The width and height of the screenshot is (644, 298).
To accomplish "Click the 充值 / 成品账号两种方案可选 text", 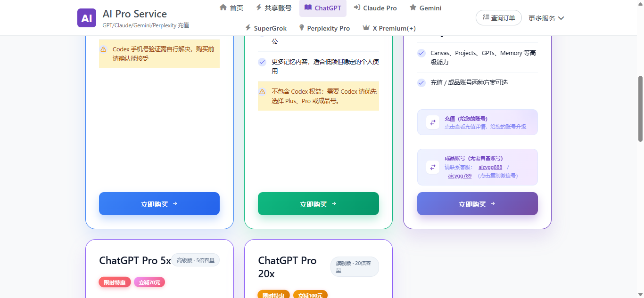I will click(469, 82).
